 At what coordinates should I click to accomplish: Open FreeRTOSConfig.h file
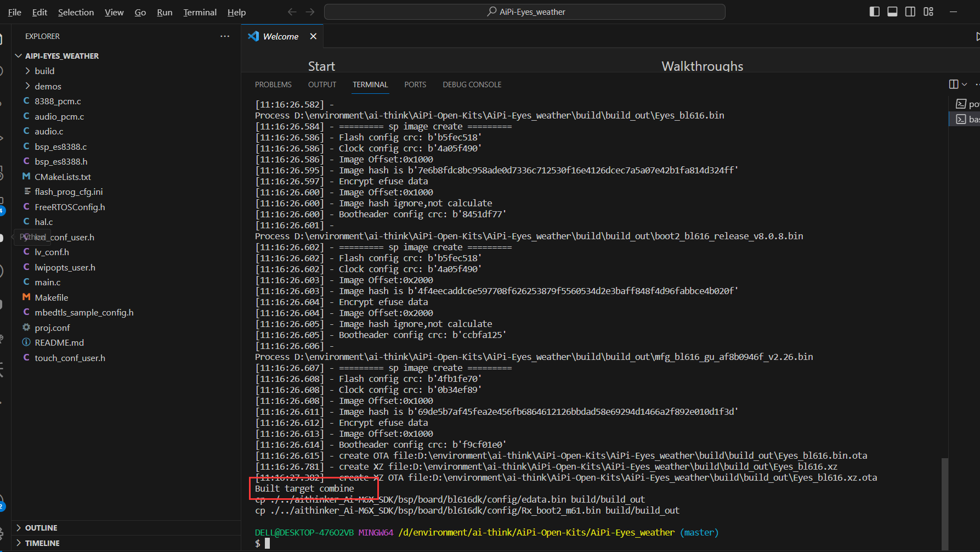126,207
